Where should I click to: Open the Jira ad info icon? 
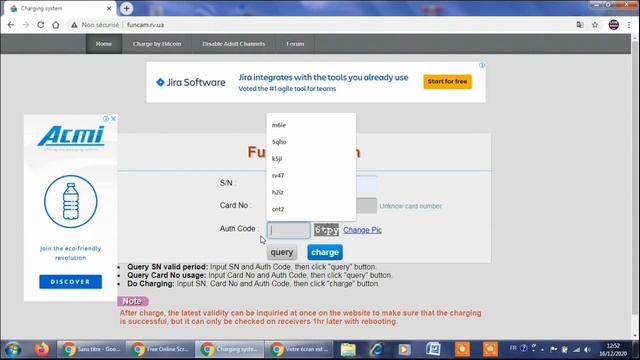(x=482, y=65)
